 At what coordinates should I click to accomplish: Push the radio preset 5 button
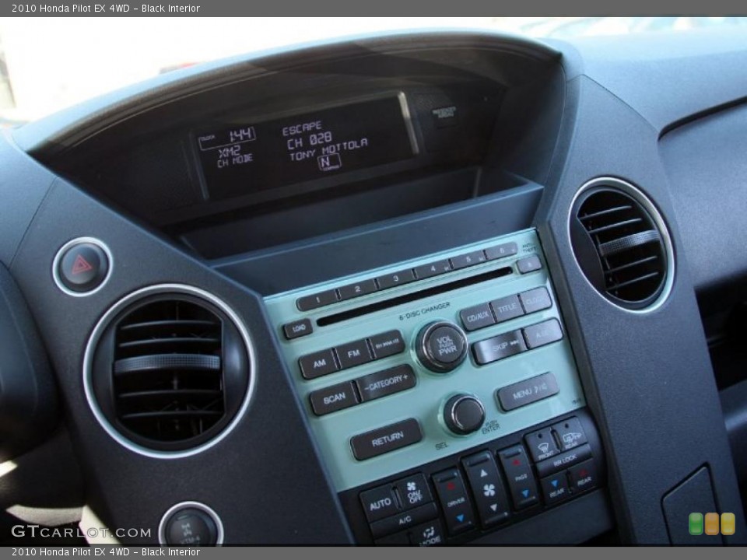tap(468, 260)
